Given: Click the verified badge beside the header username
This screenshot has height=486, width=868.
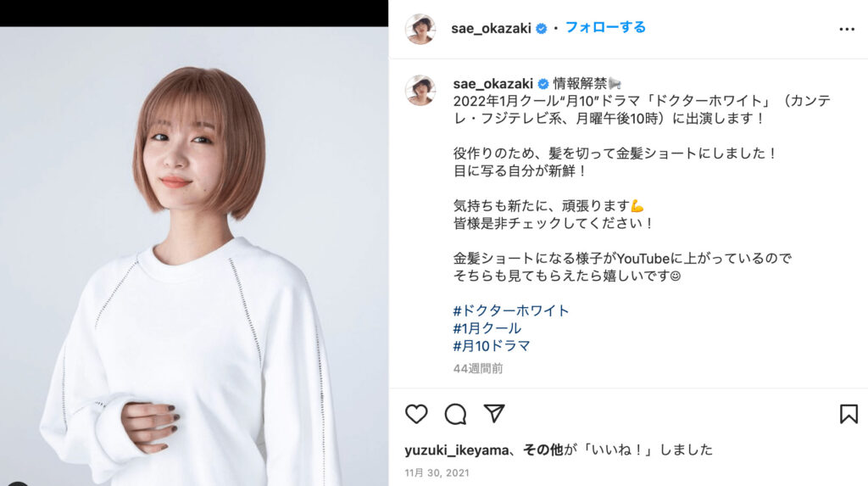Looking at the screenshot, I should click(x=542, y=29).
